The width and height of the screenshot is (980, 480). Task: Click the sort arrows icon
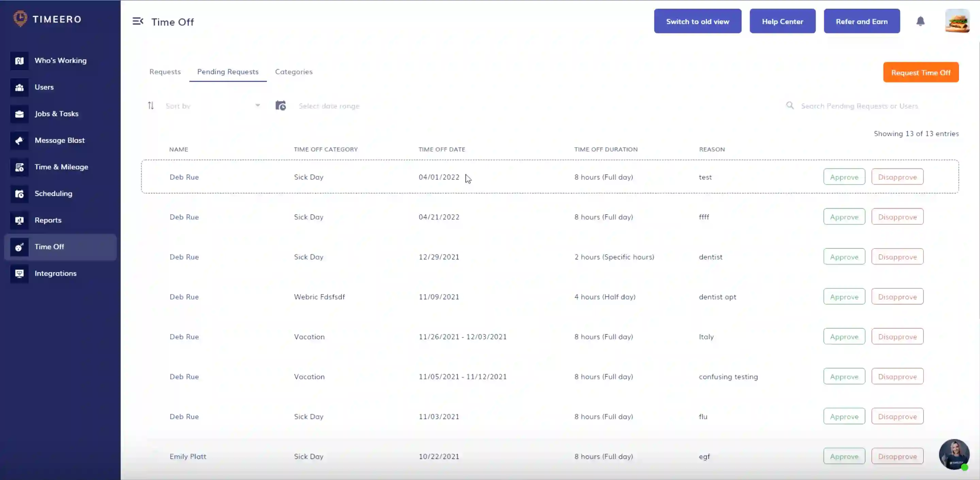click(x=151, y=106)
